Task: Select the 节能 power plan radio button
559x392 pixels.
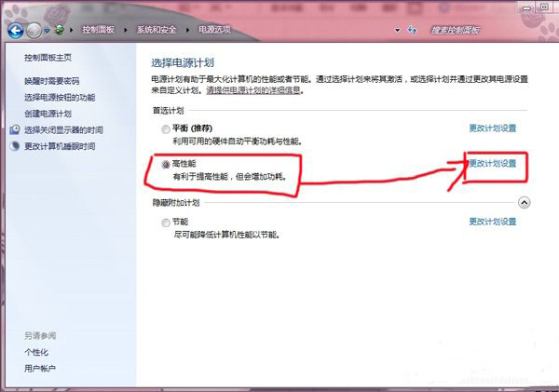Action: pyautogui.click(x=166, y=223)
